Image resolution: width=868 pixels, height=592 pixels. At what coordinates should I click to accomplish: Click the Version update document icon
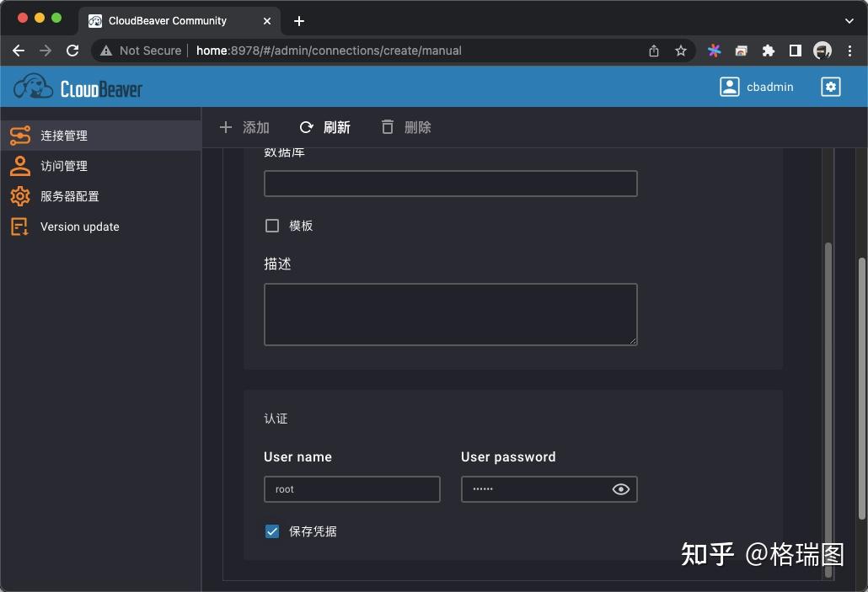coord(20,227)
